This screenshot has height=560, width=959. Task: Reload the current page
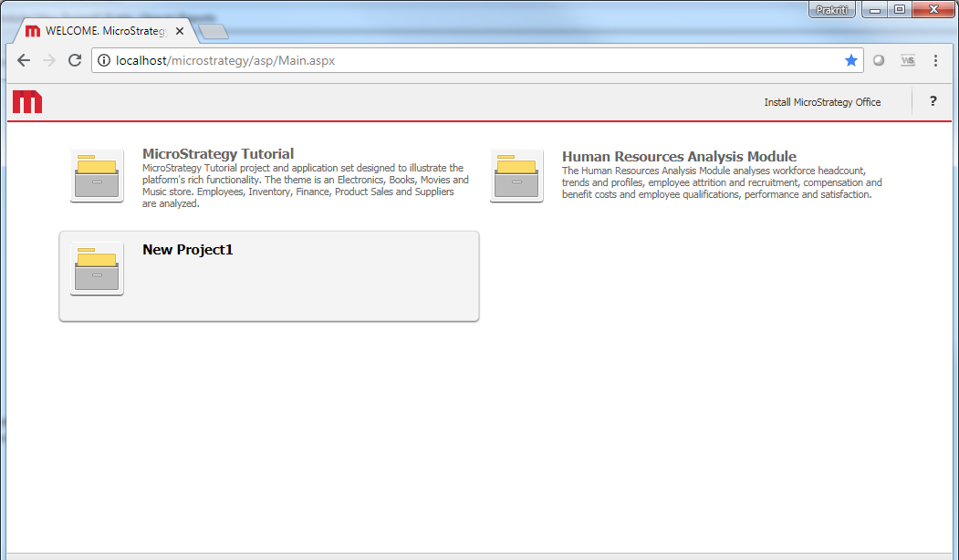point(75,60)
